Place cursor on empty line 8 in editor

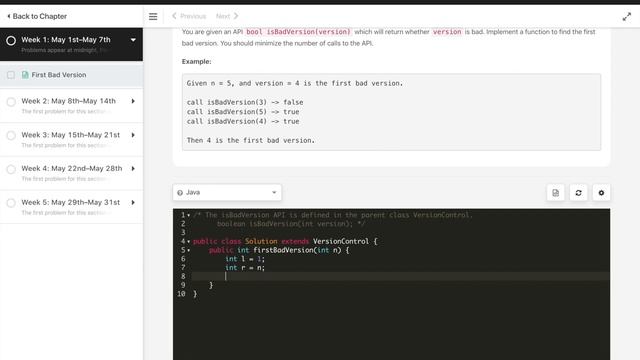pyautogui.click(x=400, y=276)
